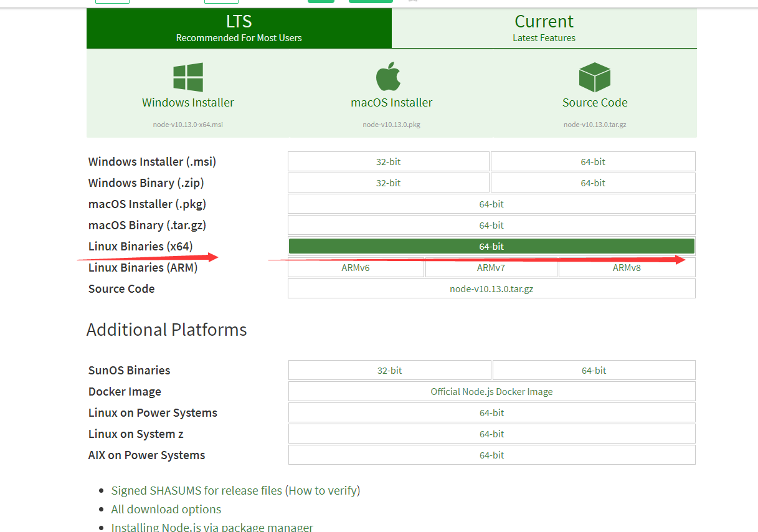The width and height of the screenshot is (758, 532).
Task: Click the Source Code row label
Action: pyautogui.click(x=121, y=288)
